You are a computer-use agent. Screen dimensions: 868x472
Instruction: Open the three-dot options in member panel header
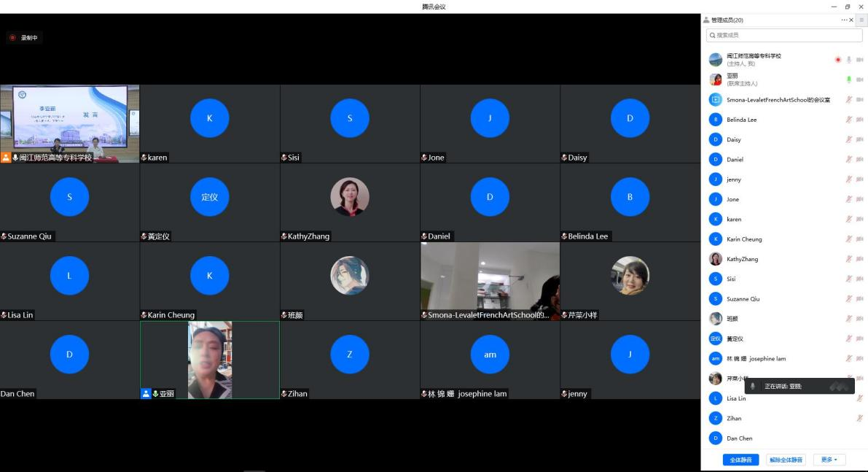click(x=844, y=20)
